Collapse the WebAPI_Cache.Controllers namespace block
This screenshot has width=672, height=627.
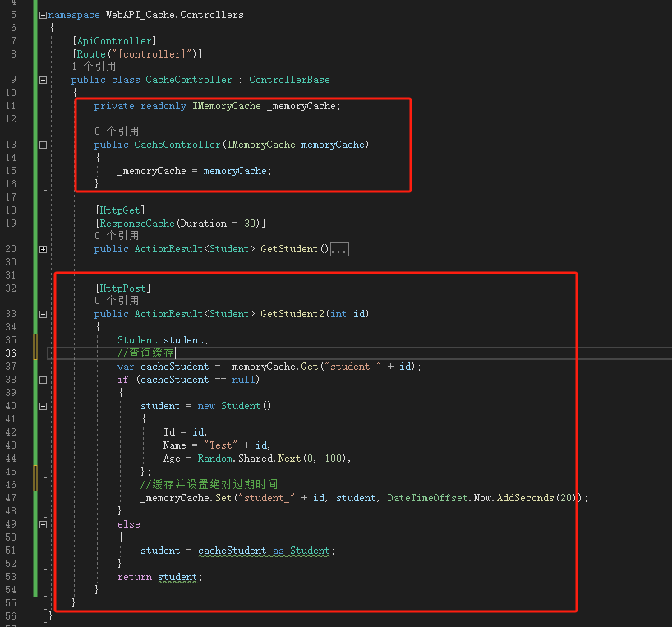click(43, 15)
